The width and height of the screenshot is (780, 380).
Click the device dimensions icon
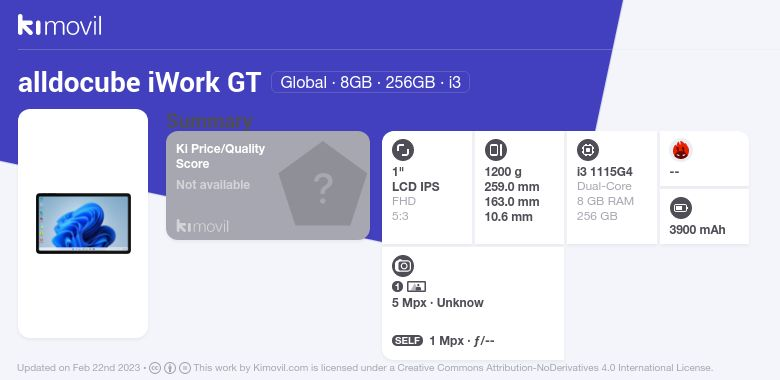(495, 150)
